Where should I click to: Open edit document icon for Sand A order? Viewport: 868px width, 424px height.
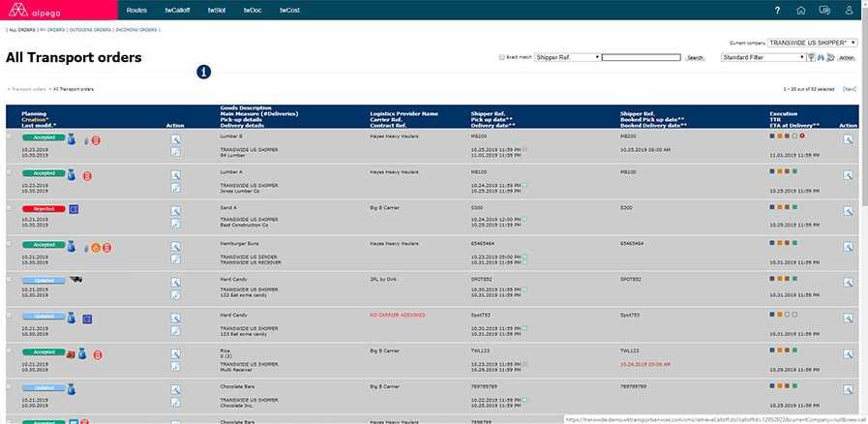pos(175,224)
